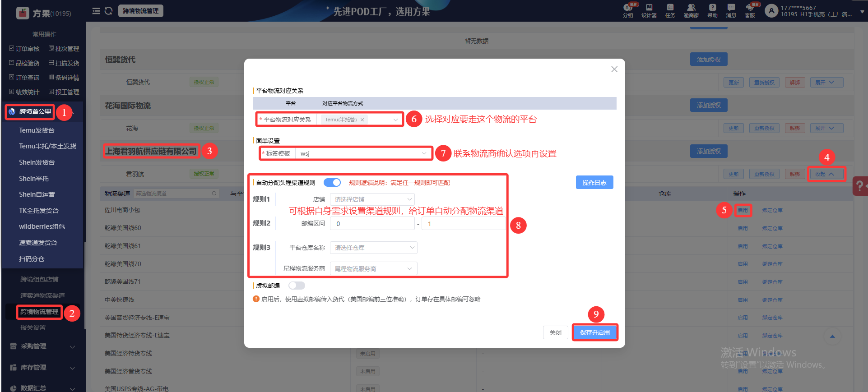Viewport: 868px width, 392px height.
Task: Expand the 库存管理 sidebar menu
Action: pos(43,368)
